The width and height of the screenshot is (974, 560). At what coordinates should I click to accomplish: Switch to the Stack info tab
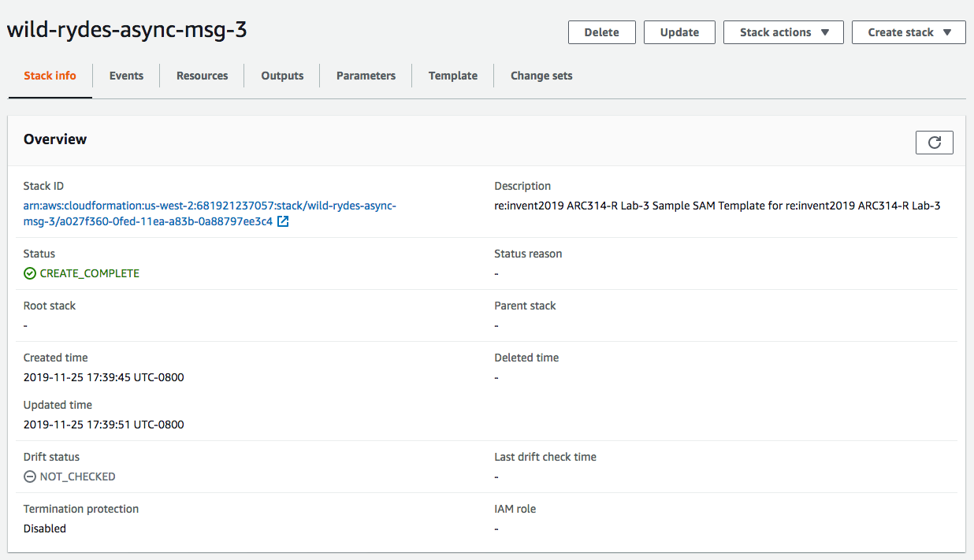tap(50, 76)
